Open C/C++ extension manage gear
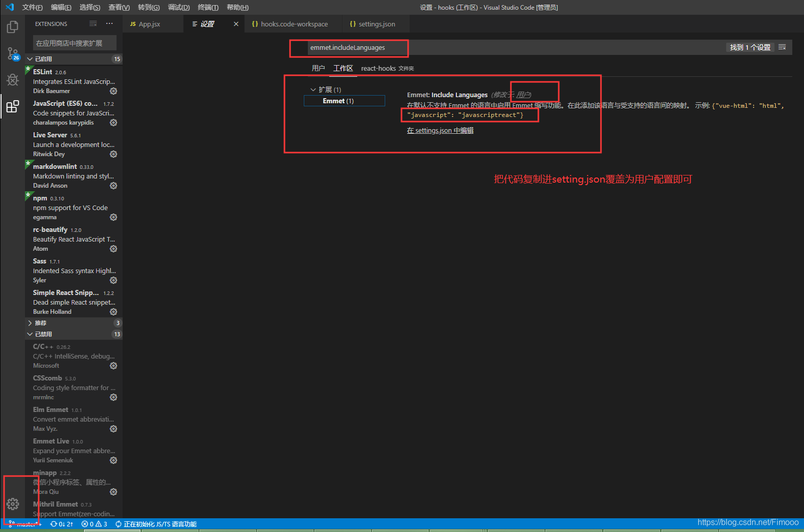This screenshot has width=804, height=532. click(113, 366)
